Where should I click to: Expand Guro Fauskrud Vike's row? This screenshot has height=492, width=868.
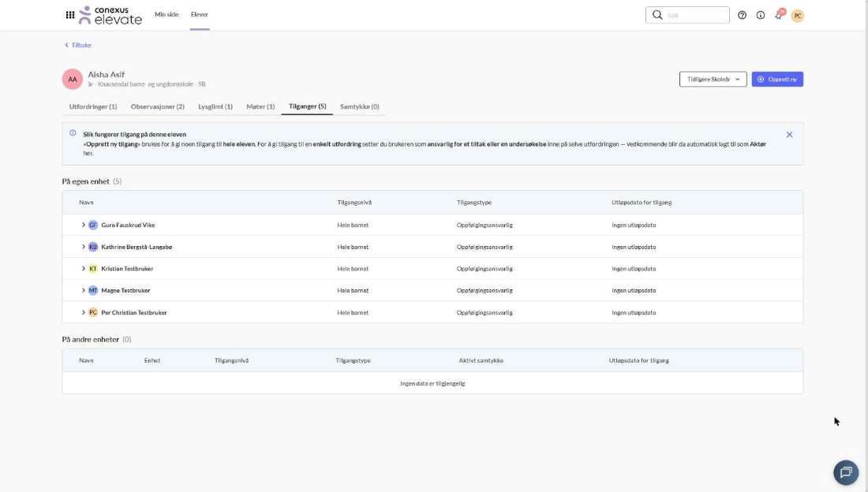tap(84, 225)
